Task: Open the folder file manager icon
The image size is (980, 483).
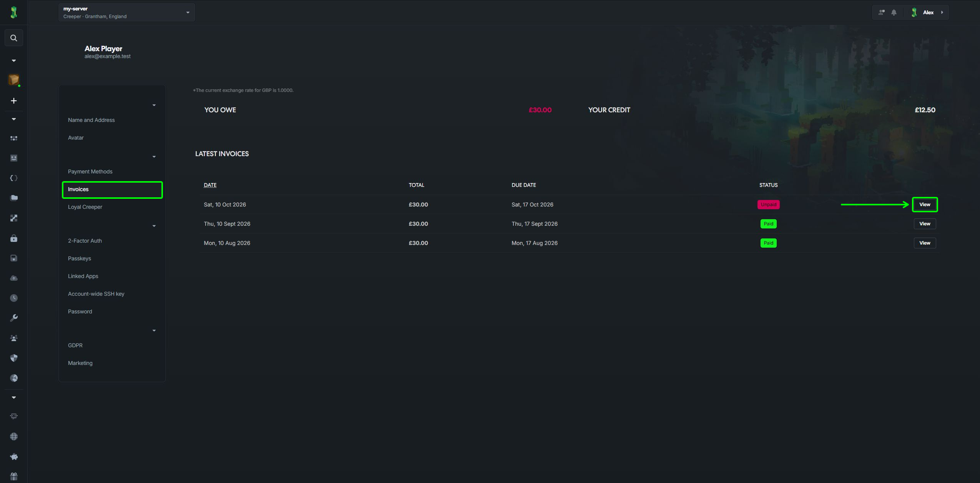Action: 14,198
